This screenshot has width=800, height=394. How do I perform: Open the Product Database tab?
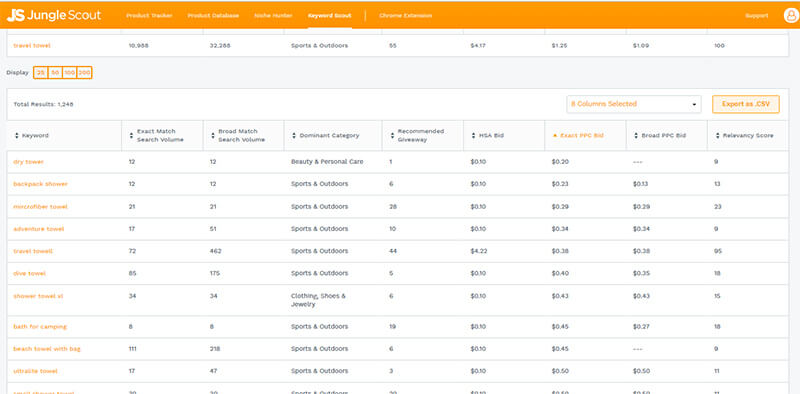213,15
